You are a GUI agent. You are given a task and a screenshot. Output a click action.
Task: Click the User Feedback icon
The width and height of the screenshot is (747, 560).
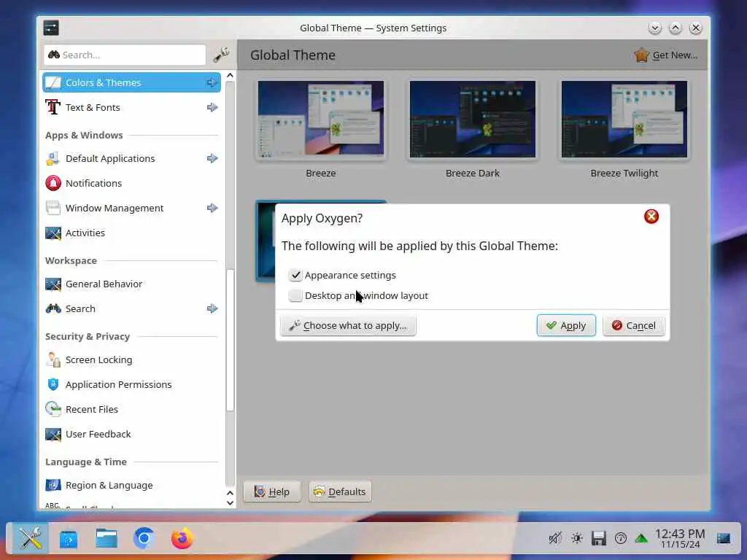53,434
